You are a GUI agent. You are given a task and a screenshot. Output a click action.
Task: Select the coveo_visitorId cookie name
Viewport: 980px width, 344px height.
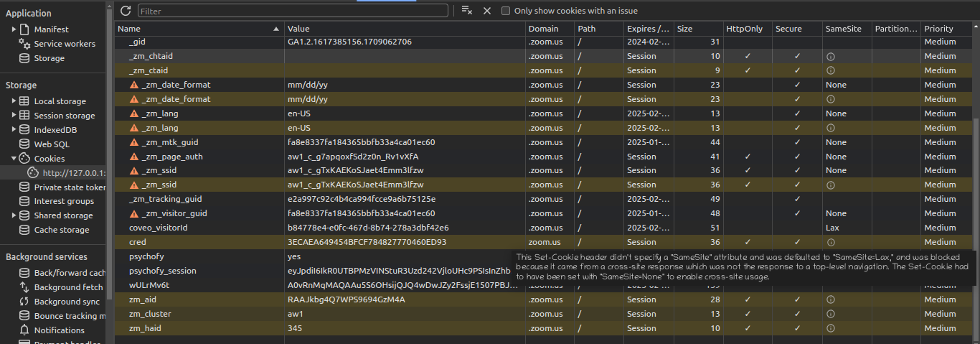pos(158,228)
